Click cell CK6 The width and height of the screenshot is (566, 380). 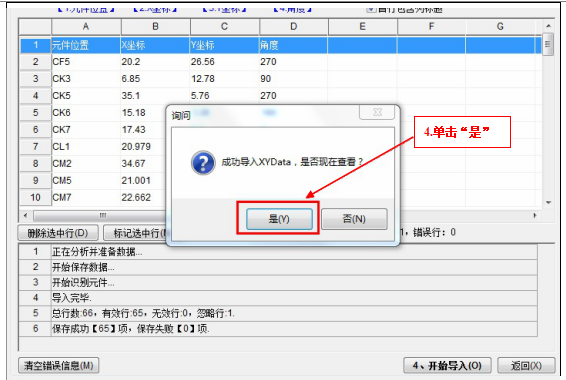pos(86,113)
